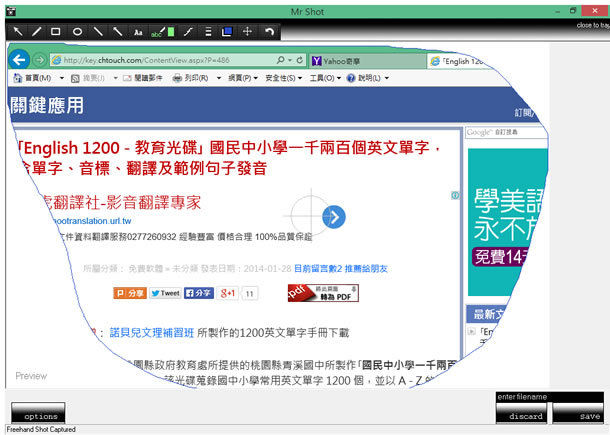Click the undo arrow icon
Viewport: 610px width, 435px height.
(269, 32)
